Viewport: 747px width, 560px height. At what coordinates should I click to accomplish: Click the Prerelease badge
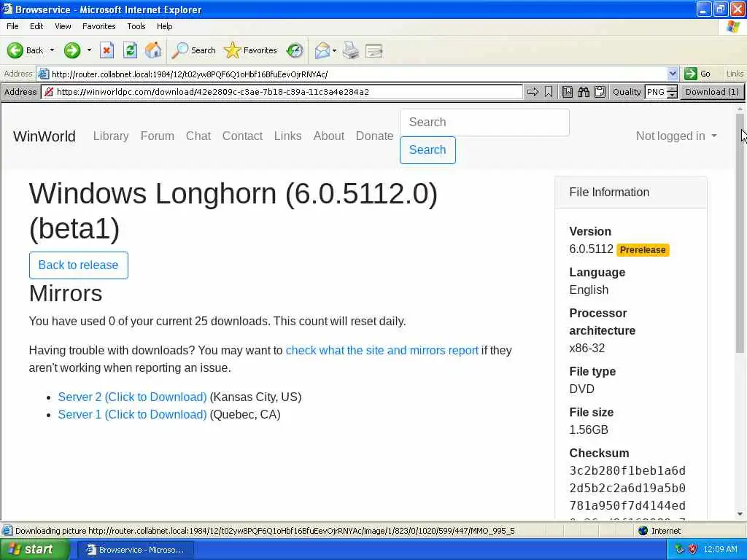click(x=643, y=250)
